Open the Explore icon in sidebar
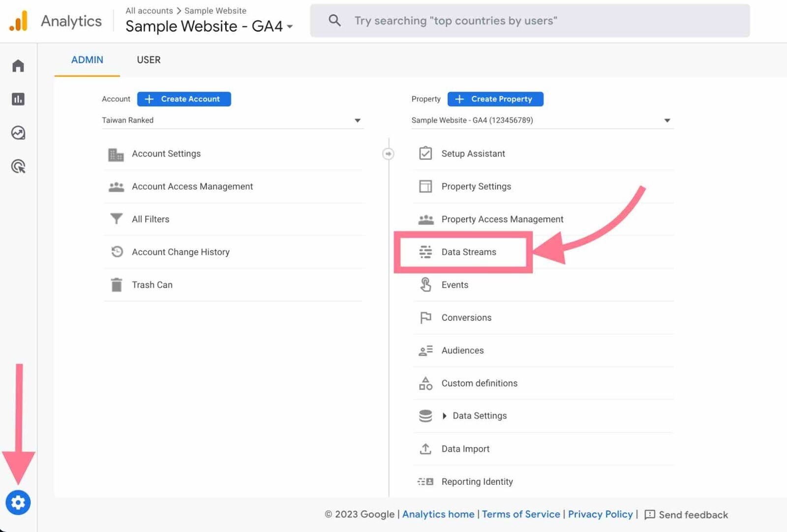The width and height of the screenshot is (787, 532). [18, 133]
